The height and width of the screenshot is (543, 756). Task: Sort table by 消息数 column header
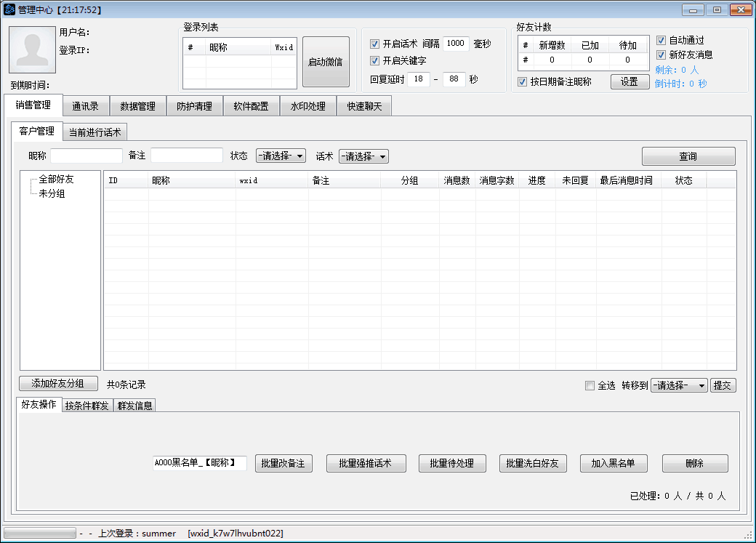[457, 180]
